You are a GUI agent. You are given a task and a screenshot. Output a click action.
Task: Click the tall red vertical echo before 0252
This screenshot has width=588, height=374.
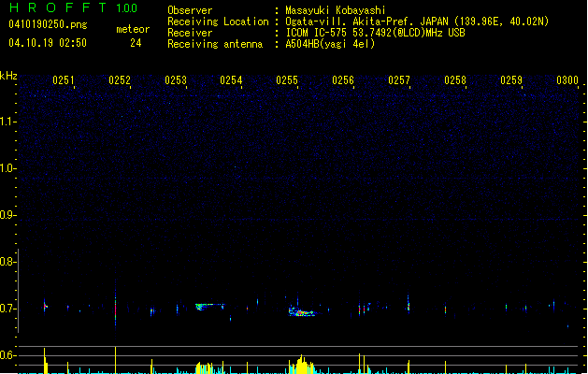point(116,308)
